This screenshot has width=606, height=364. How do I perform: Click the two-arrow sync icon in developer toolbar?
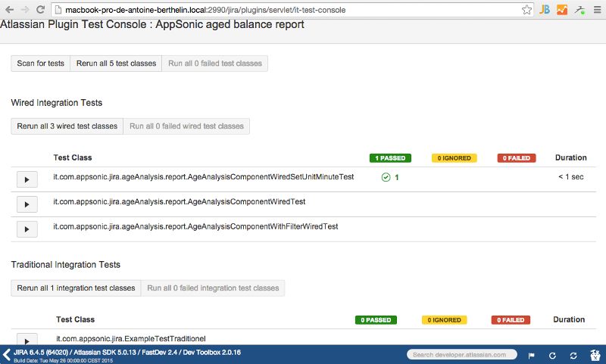click(x=573, y=356)
